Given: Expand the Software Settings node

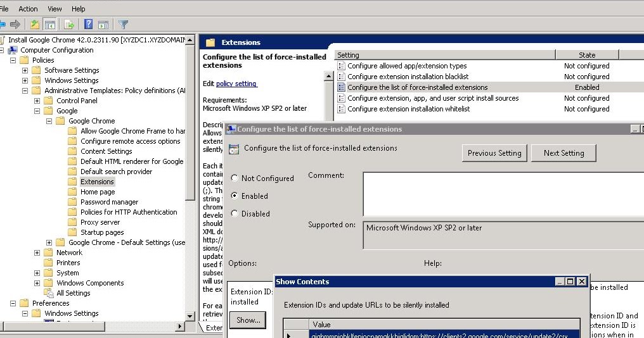Looking at the screenshot, I should 25,70.
